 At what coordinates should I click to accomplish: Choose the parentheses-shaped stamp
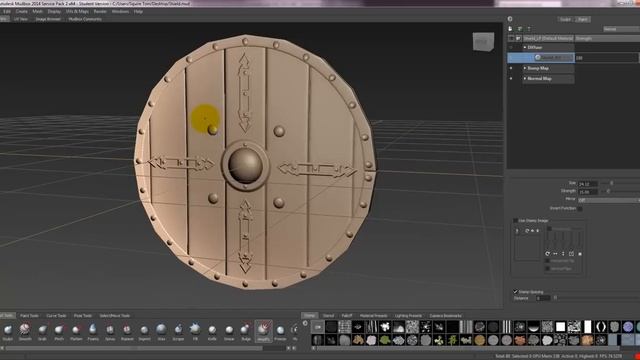[x=601, y=327]
